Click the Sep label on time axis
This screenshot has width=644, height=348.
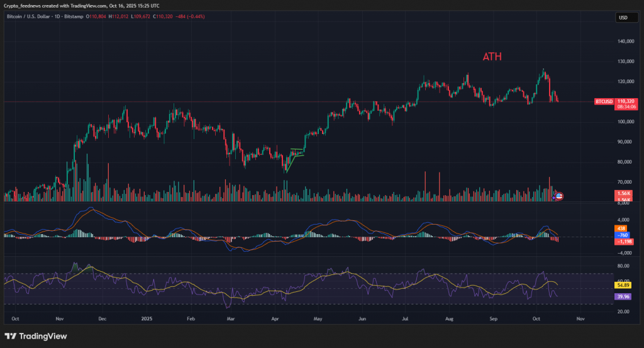pyautogui.click(x=493, y=318)
